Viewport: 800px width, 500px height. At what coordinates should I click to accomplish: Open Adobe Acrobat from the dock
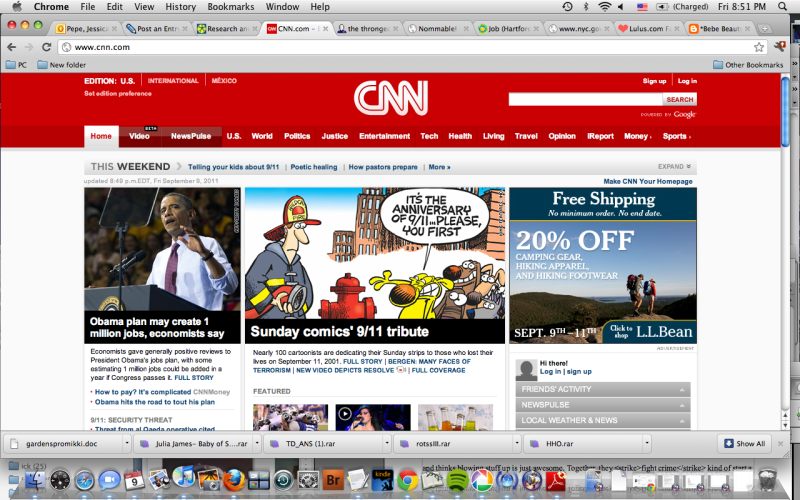556,480
